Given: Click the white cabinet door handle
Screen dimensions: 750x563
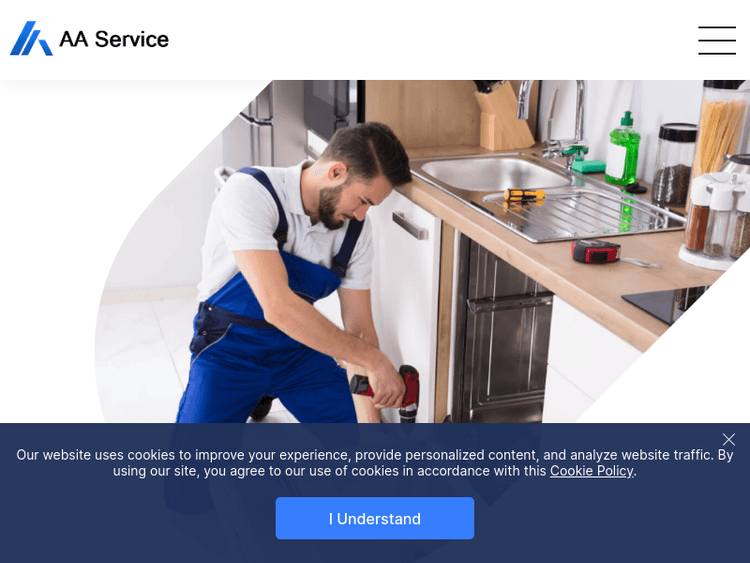Looking at the screenshot, I should click(x=409, y=225).
